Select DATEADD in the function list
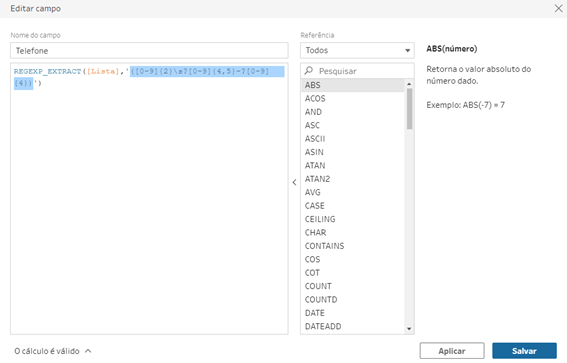Image resolution: width=567 pixels, height=363 pixels. point(353,326)
